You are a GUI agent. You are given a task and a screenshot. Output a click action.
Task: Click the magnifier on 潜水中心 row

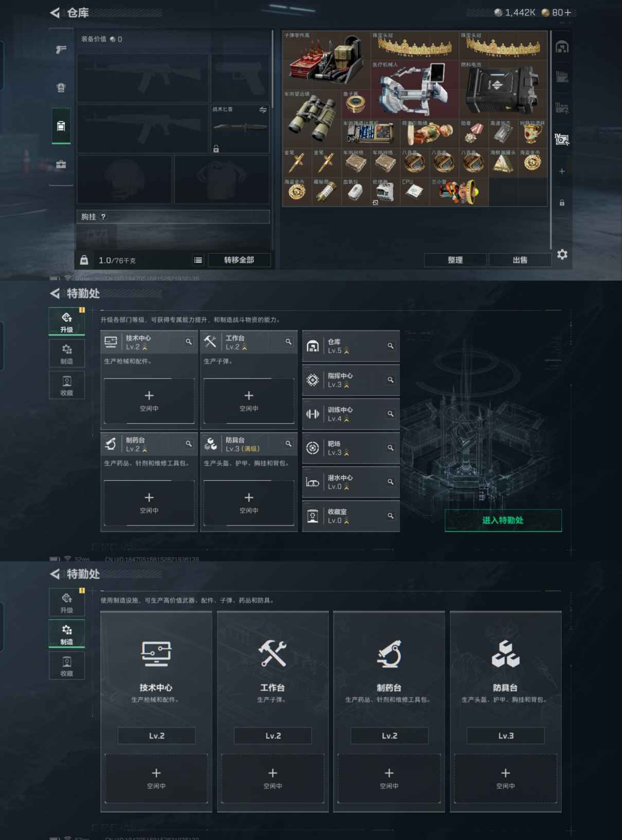pyautogui.click(x=390, y=482)
